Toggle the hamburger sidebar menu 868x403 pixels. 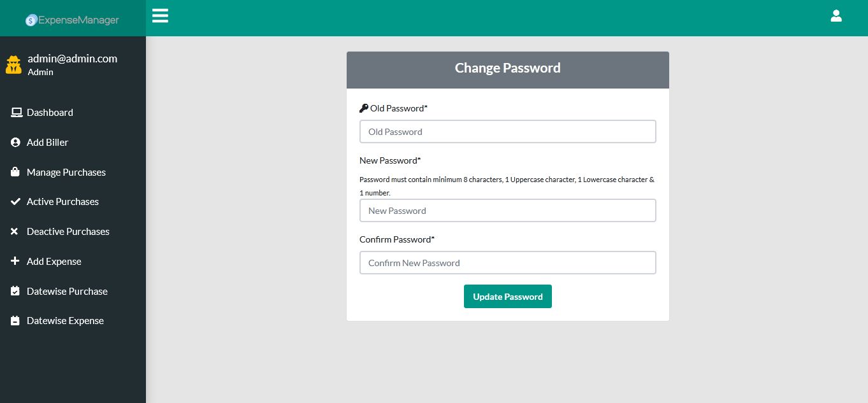coord(160,16)
